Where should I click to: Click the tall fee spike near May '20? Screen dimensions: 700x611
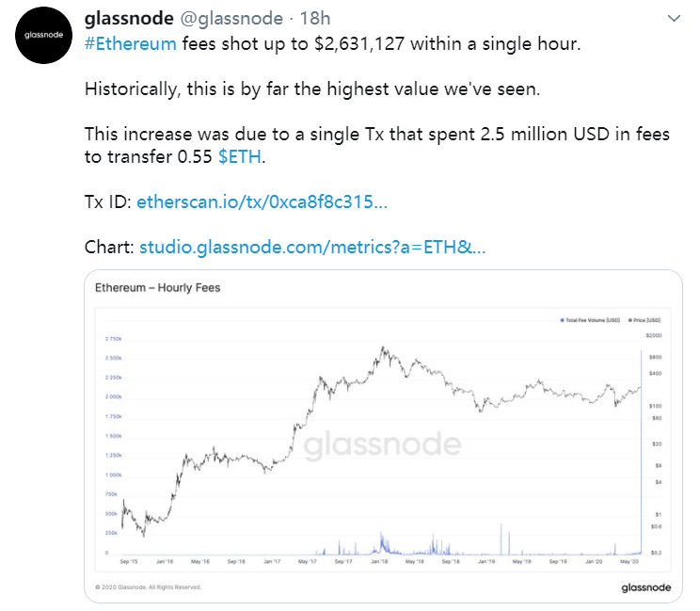[x=641, y=452]
